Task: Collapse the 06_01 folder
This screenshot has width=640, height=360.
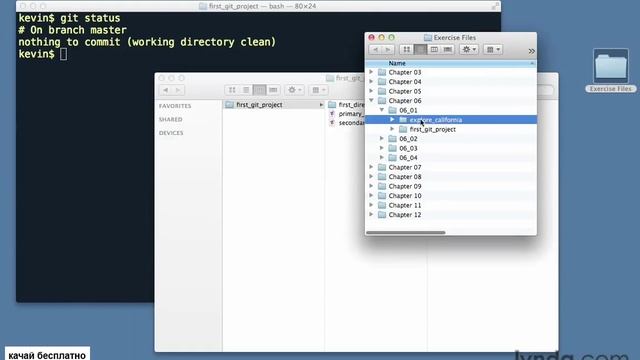Action: coord(382,110)
